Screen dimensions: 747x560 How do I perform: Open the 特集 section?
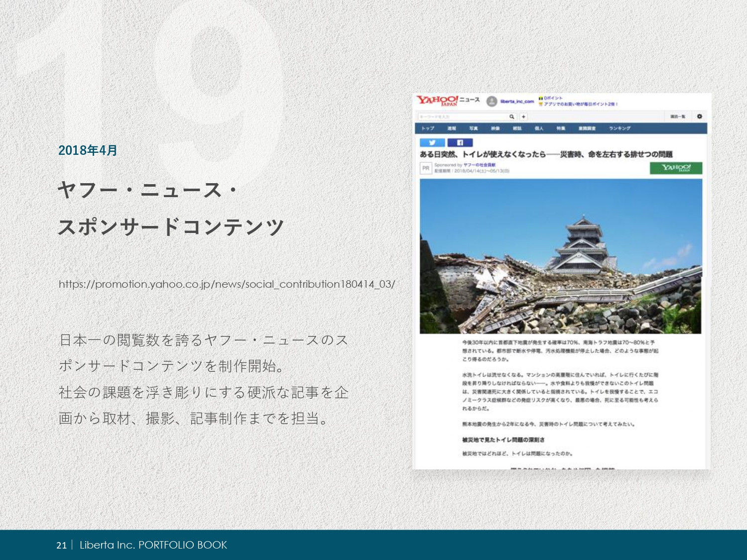(561, 128)
